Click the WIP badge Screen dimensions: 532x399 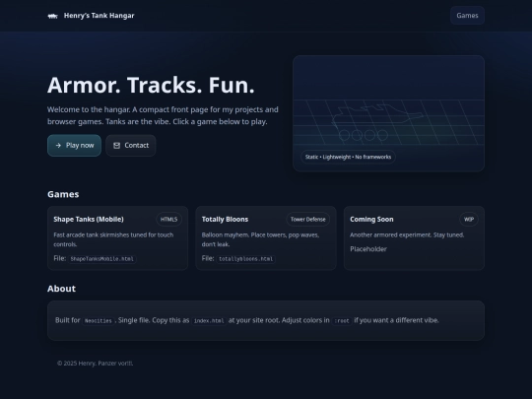click(x=469, y=219)
